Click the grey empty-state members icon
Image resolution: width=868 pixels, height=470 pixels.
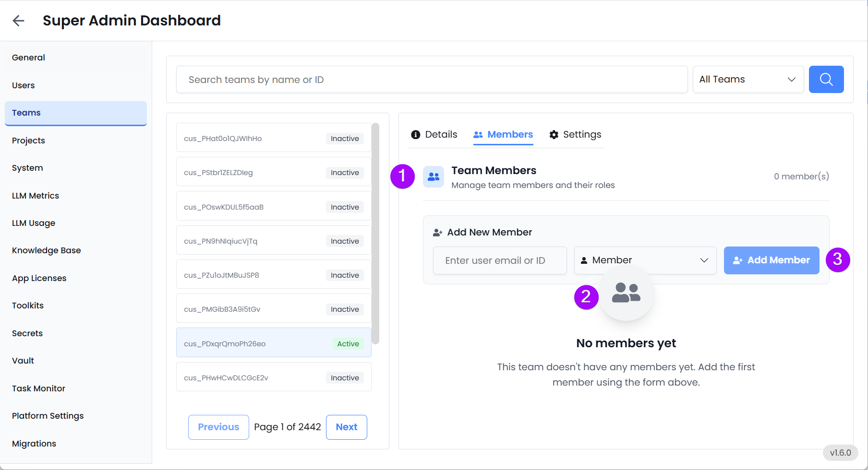tap(626, 293)
